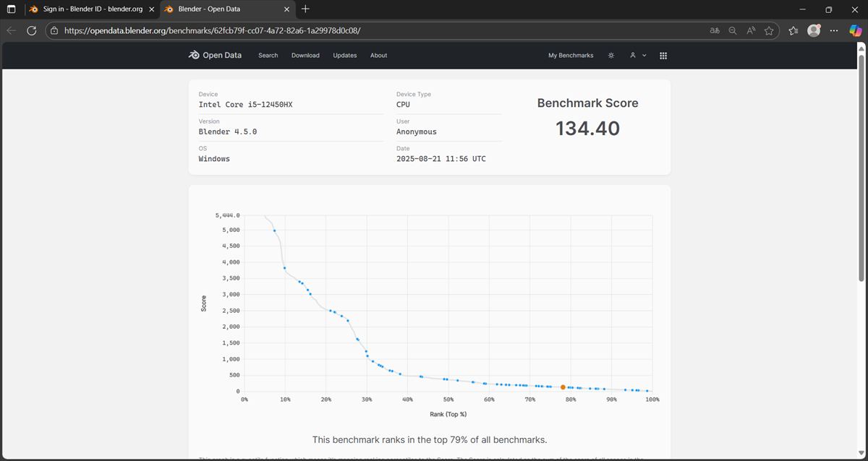Expand the user account dropdown
Image resolution: width=868 pixels, height=461 pixels.
coord(638,56)
